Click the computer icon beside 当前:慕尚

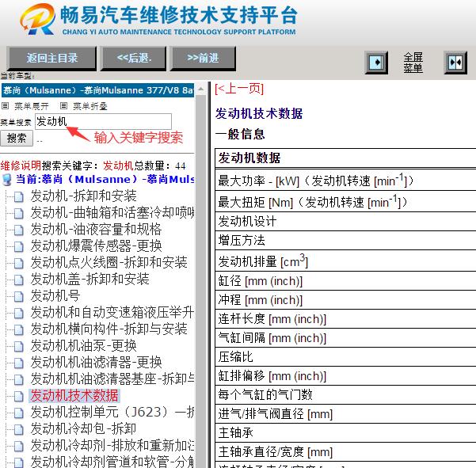6,180
